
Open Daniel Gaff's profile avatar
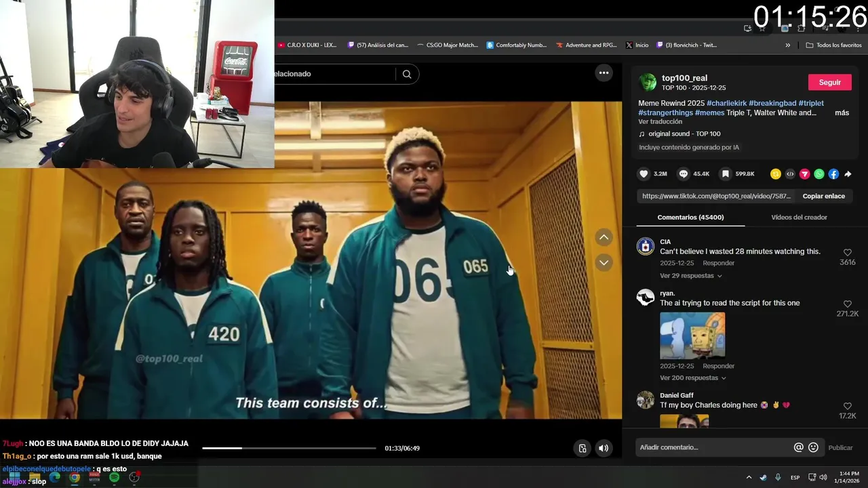(x=646, y=400)
